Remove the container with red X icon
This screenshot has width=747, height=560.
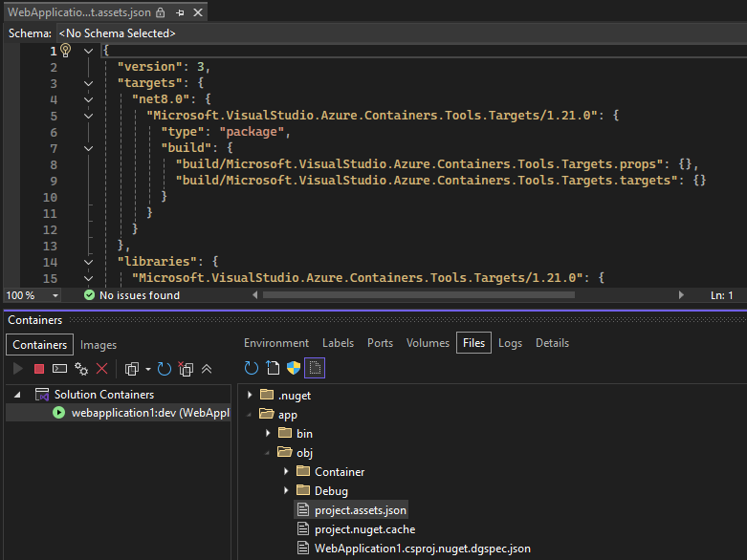tap(101, 369)
